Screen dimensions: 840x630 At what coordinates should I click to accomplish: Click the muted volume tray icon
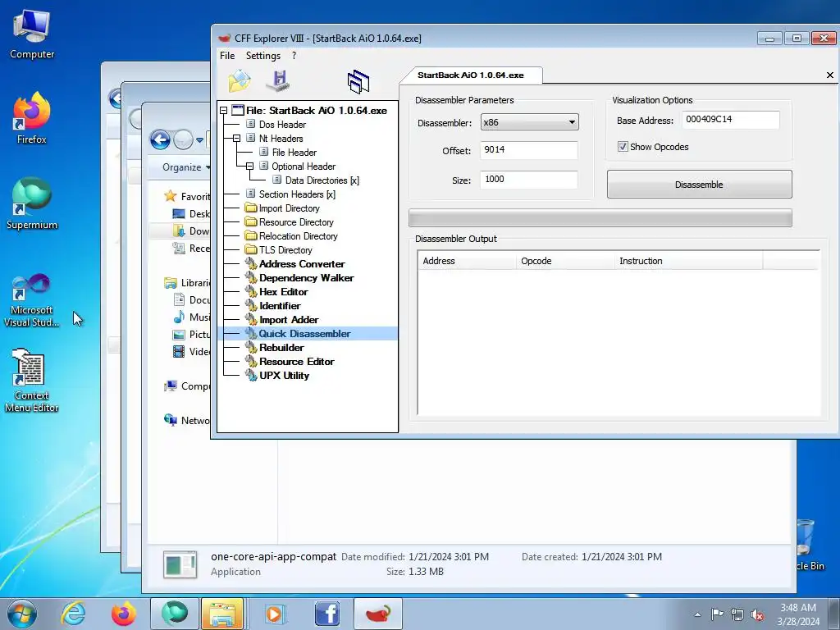pyautogui.click(x=757, y=615)
